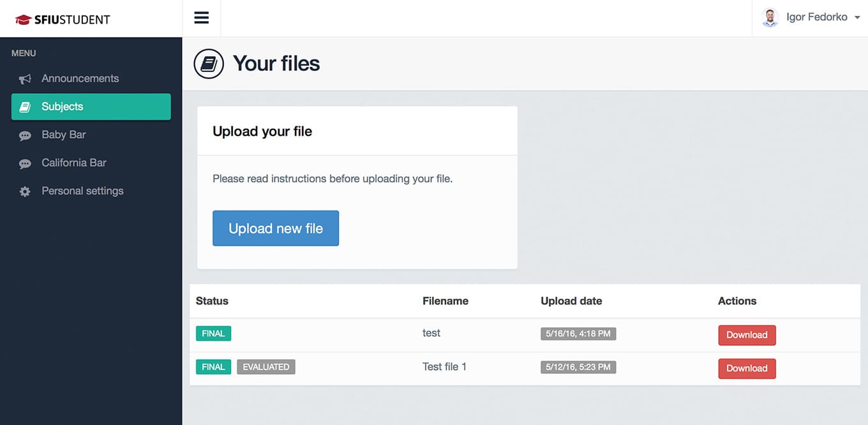Download the file named test
Image resolution: width=868 pixels, height=425 pixels.
[x=747, y=335]
